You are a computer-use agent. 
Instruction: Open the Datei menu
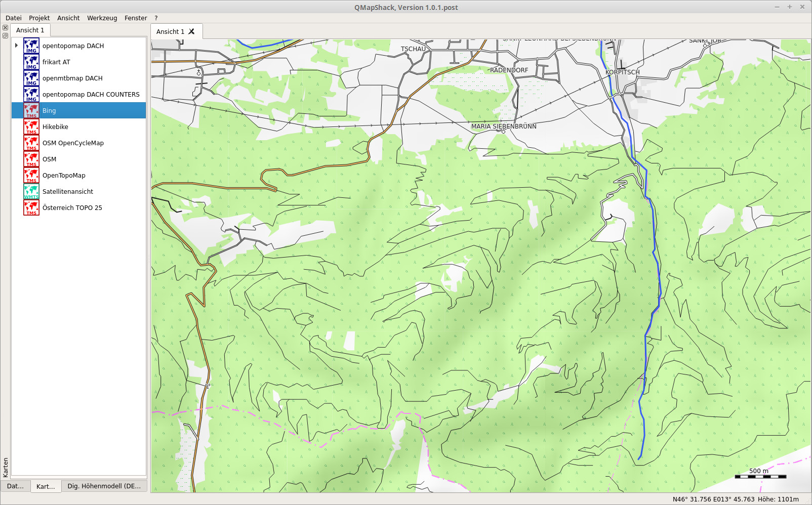point(14,18)
